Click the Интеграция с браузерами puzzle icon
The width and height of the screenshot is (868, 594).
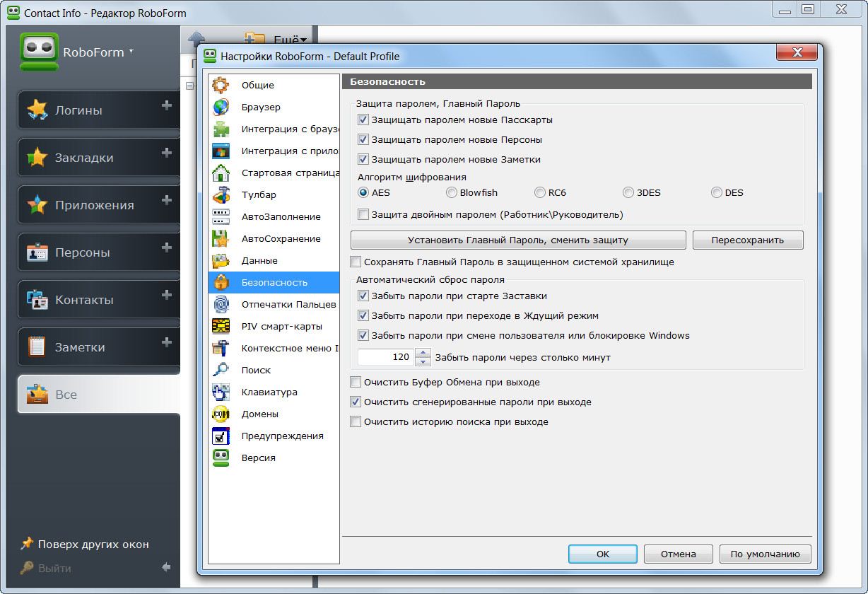pyautogui.click(x=221, y=129)
